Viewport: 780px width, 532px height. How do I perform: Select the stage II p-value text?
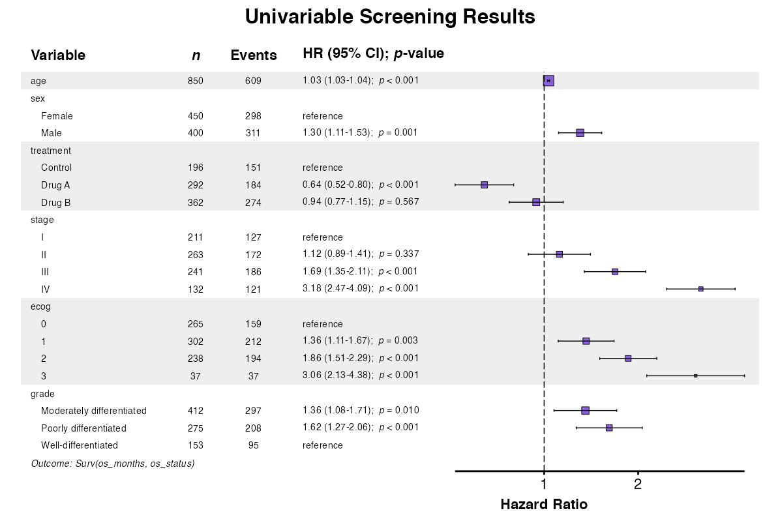click(399, 254)
